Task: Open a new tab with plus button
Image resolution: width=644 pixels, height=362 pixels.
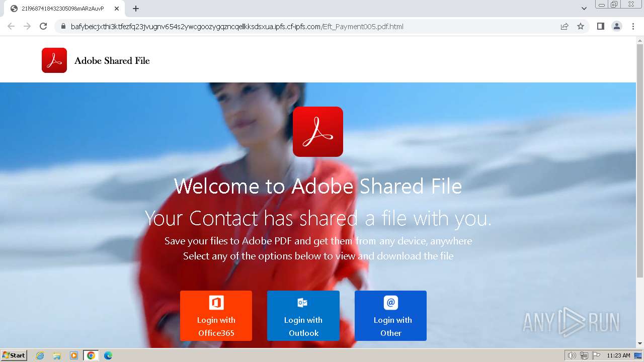Action: click(x=136, y=9)
